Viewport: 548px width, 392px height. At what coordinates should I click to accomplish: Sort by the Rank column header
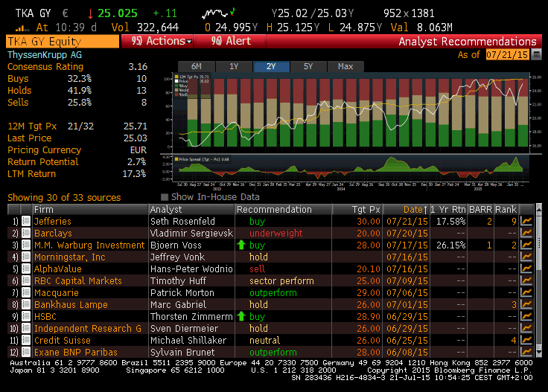pos(506,210)
